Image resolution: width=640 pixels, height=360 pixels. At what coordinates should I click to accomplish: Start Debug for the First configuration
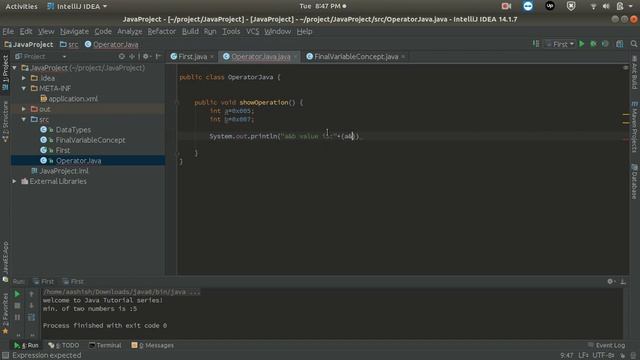click(x=593, y=44)
